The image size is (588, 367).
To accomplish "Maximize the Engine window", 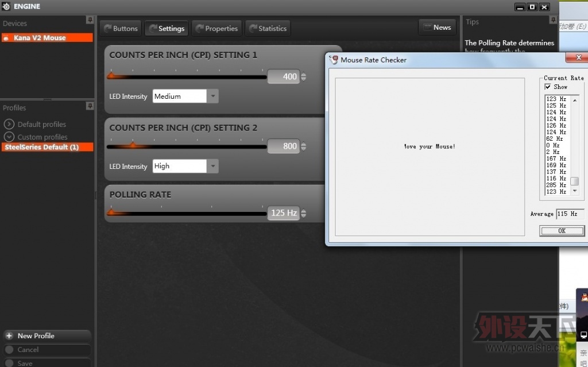I will (x=532, y=7).
